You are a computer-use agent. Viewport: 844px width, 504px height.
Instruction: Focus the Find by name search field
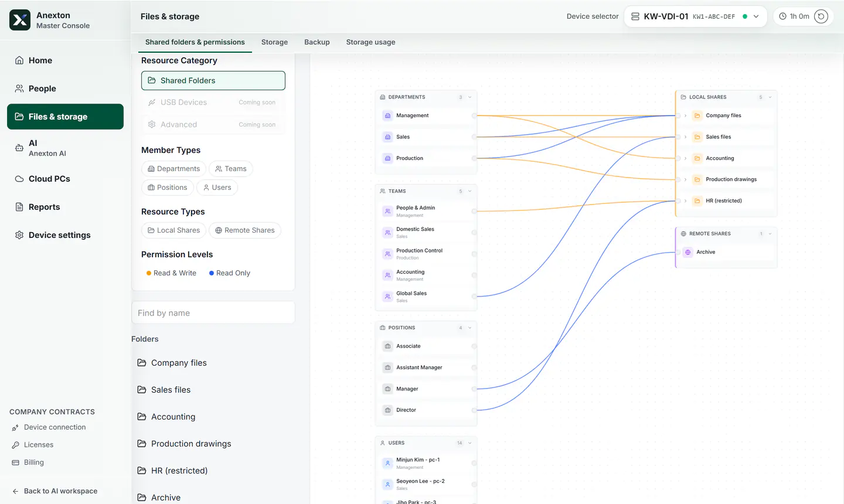(213, 313)
